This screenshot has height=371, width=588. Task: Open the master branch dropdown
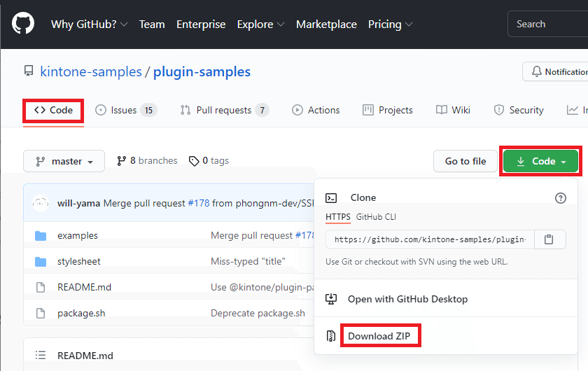pyautogui.click(x=64, y=161)
